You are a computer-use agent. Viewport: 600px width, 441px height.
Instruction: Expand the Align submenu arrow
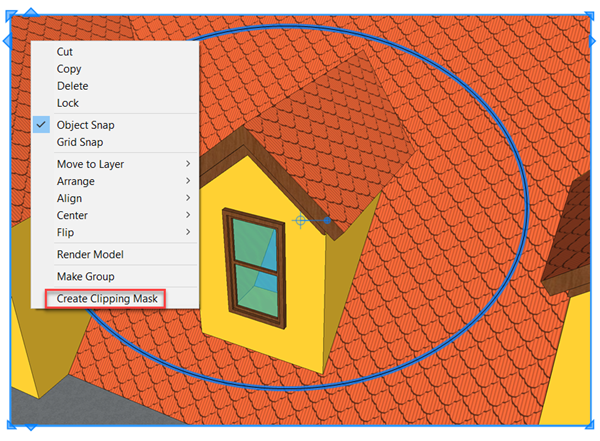click(x=188, y=198)
